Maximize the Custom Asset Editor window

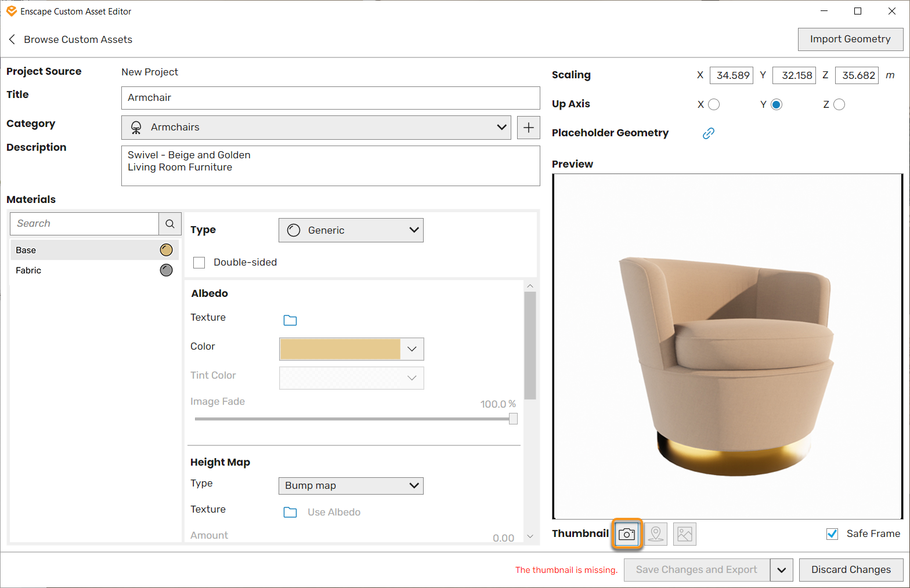pyautogui.click(x=858, y=11)
